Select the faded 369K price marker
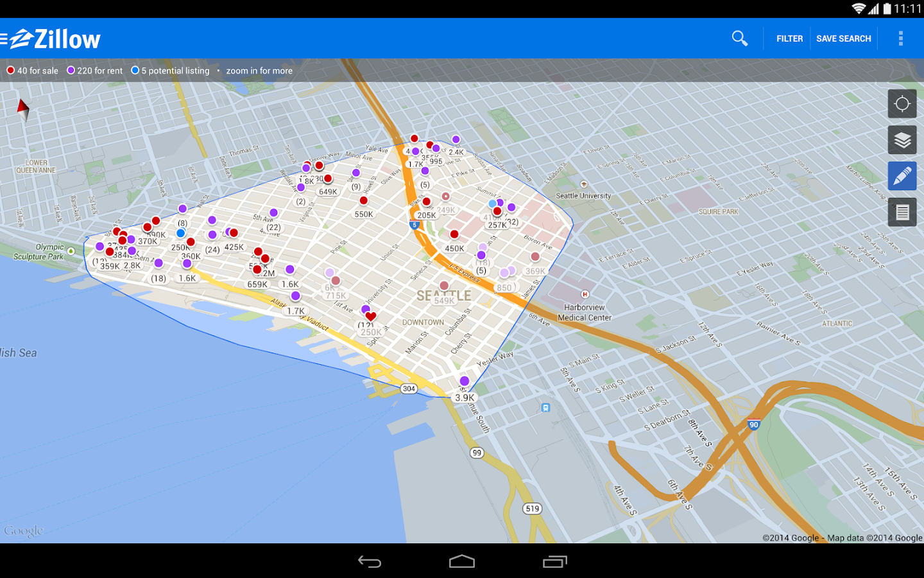This screenshot has width=924, height=578. 535,271
